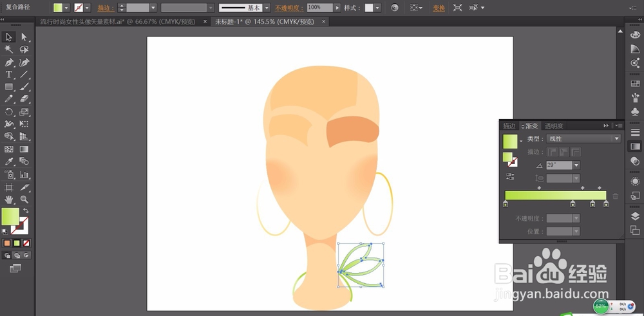Screen dimensions: 644x316
Task: Set fill mode to None
Action: (26, 243)
